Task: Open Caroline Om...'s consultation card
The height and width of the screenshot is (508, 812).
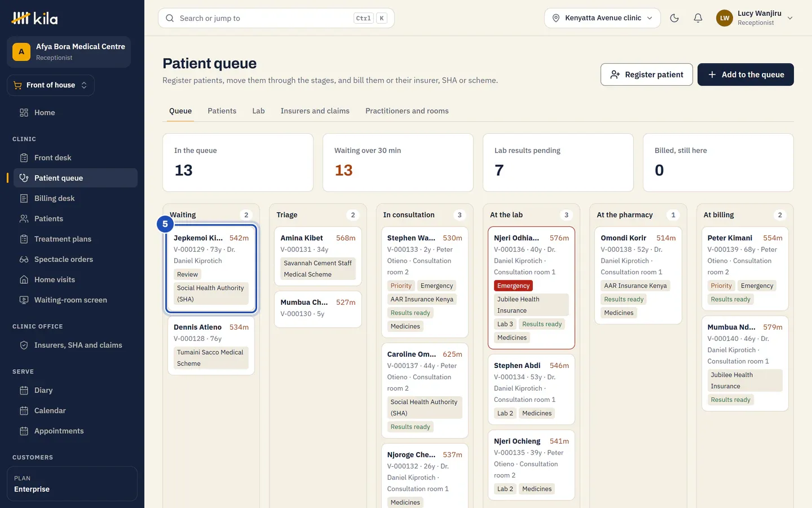Action: point(425,391)
